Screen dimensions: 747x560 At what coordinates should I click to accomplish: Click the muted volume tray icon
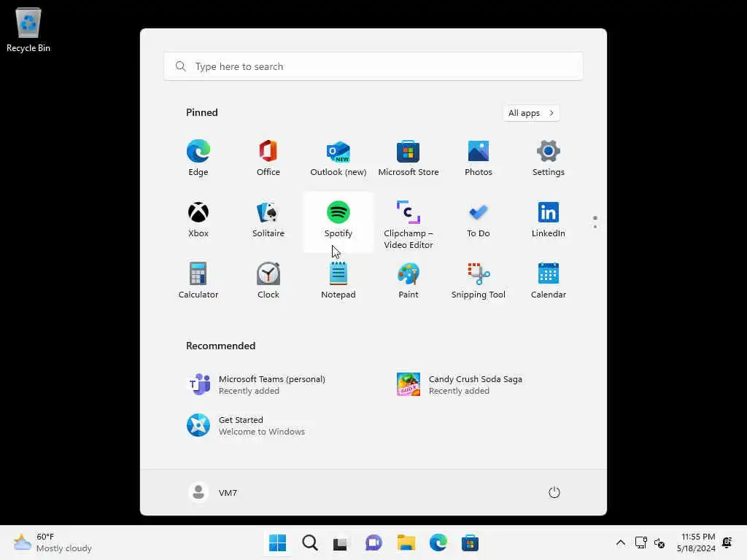(659, 542)
